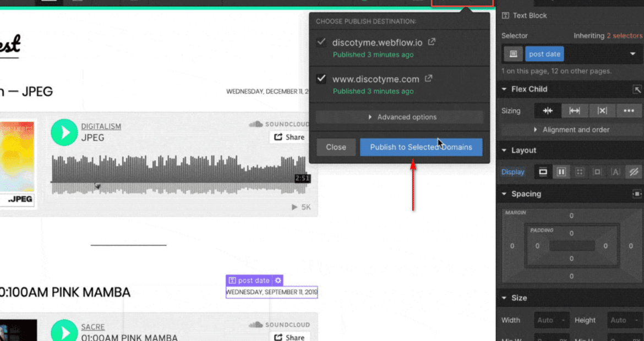Set display to flex icon
This screenshot has width=644, height=341.
click(561, 172)
